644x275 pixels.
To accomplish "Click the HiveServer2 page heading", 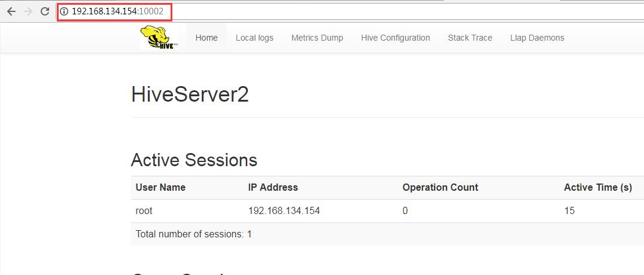I will [190, 95].
